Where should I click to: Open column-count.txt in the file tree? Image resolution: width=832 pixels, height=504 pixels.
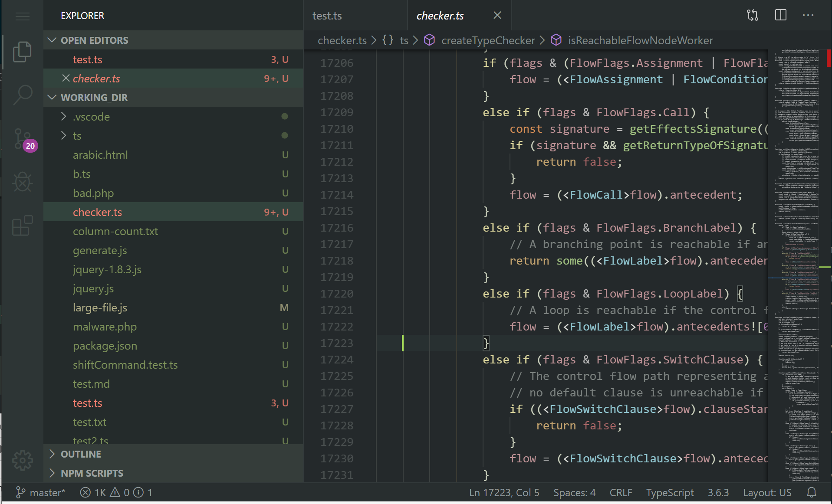click(173, 231)
